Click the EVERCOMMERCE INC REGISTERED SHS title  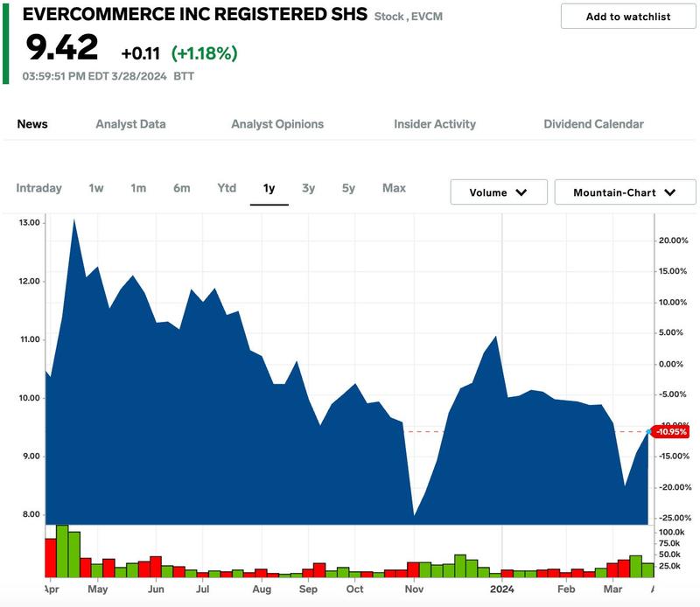[195, 14]
